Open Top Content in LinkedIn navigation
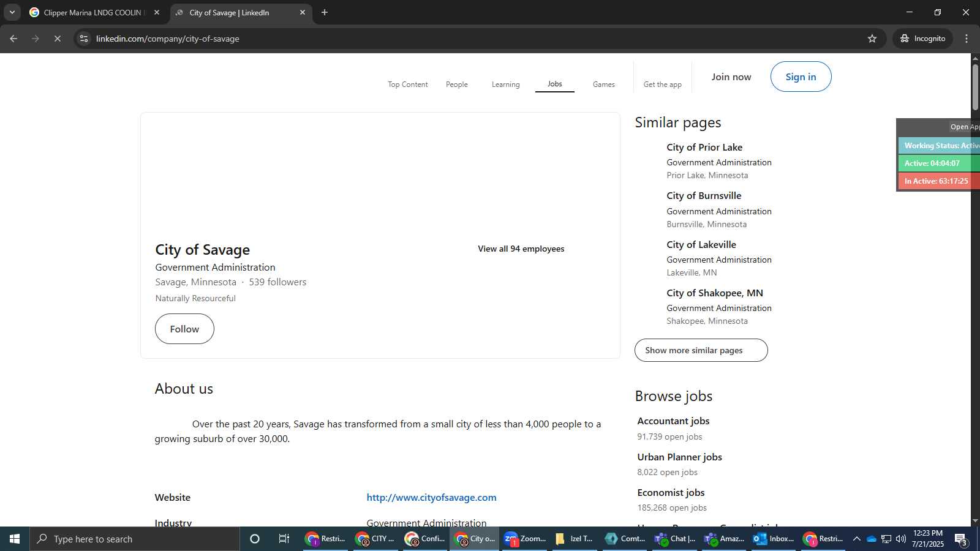Image resolution: width=980 pixels, height=551 pixels. pyautogui.click(x=408, y=84)
